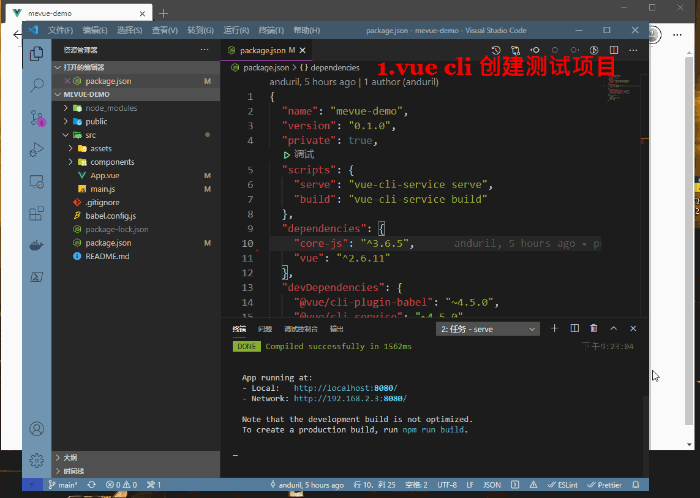Expand the node_modules folder
The height and width of the screenshot is (498, 700).
pyautogui.click(x=136, y=108)
